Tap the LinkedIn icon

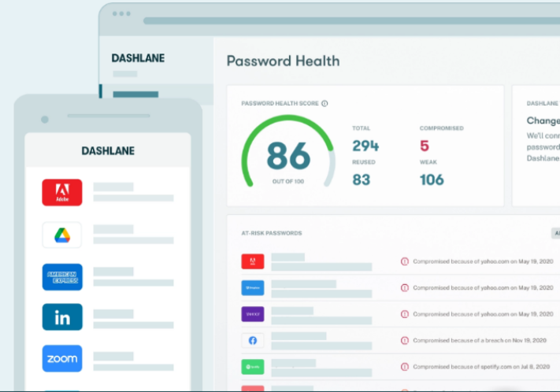[x=61, y=317]
